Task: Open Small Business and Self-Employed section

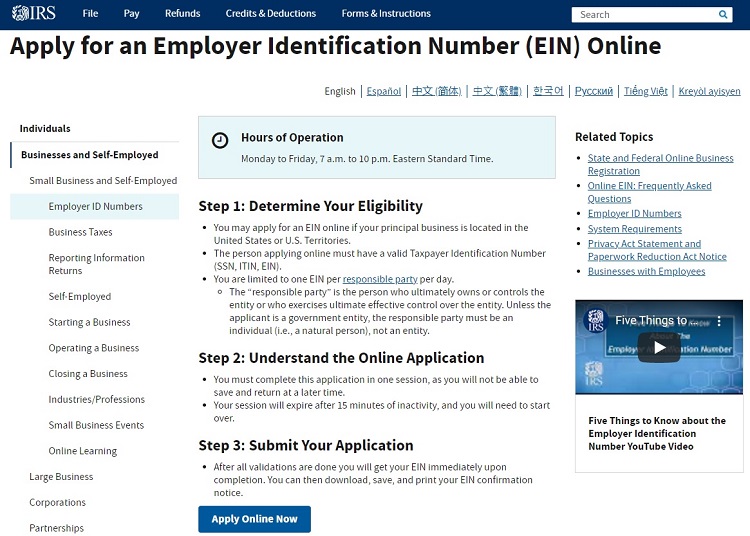Action: (103, 181)
